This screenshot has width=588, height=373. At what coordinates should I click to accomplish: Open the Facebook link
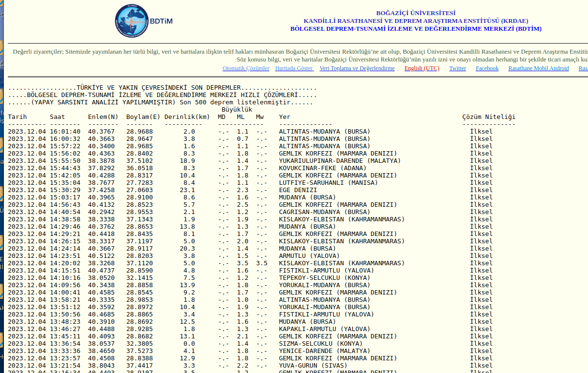487,68
